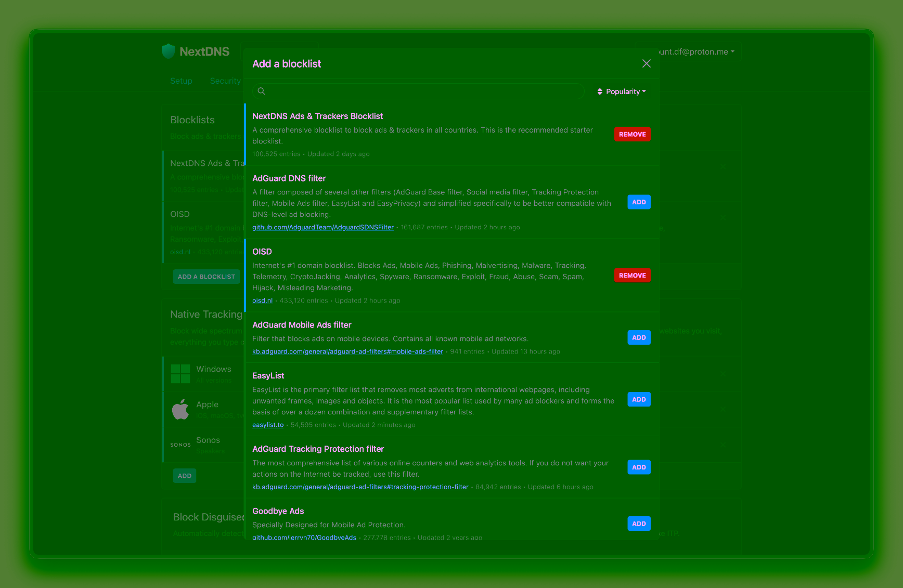Open the Popularity sort dropdown

[622, 92]
